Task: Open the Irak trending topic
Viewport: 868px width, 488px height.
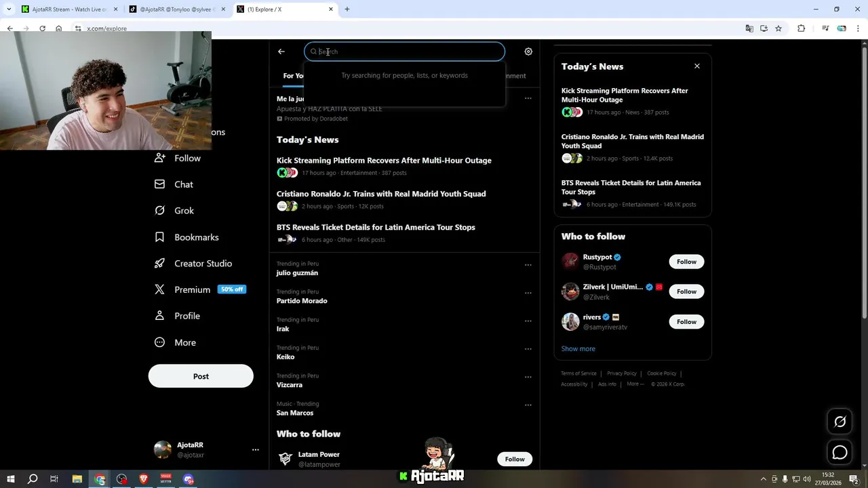Action: (283, 329)
